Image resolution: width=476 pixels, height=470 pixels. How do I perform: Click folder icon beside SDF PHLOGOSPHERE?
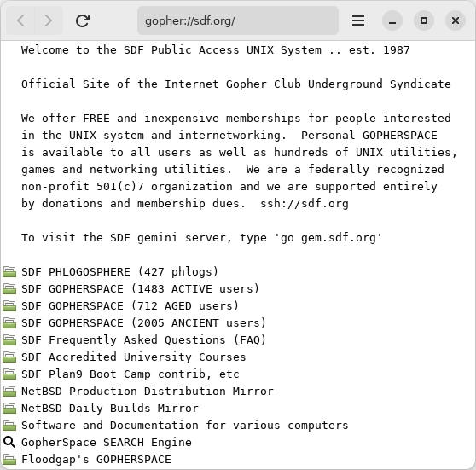[9, 272]
